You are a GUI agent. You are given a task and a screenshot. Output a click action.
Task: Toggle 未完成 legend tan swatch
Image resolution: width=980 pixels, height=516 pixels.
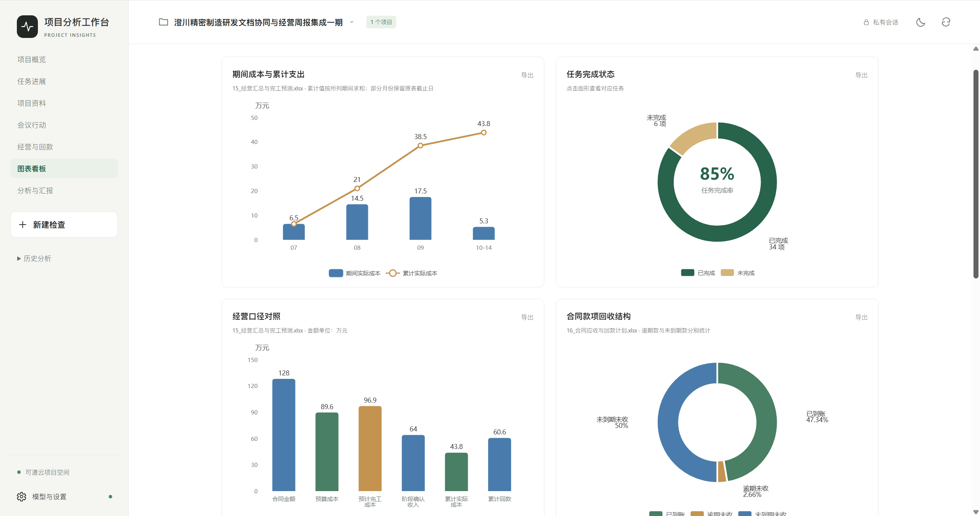pyautogui.click(x=727, y=273)
